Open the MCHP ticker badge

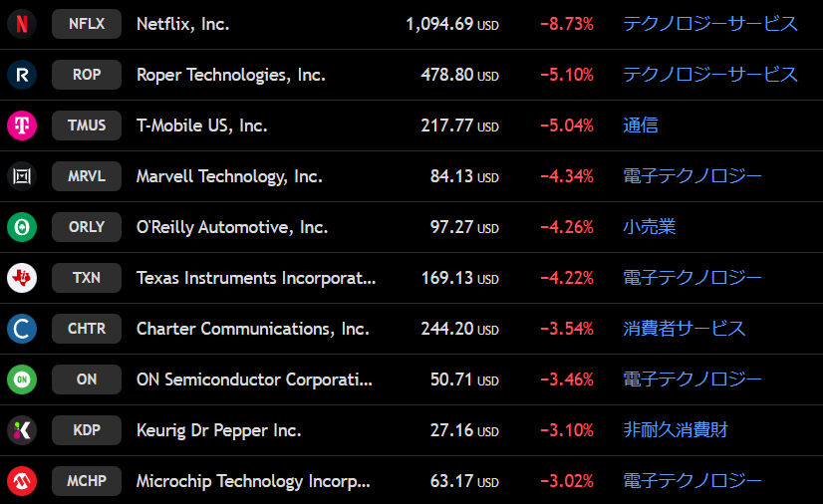[x=87, y=481]
